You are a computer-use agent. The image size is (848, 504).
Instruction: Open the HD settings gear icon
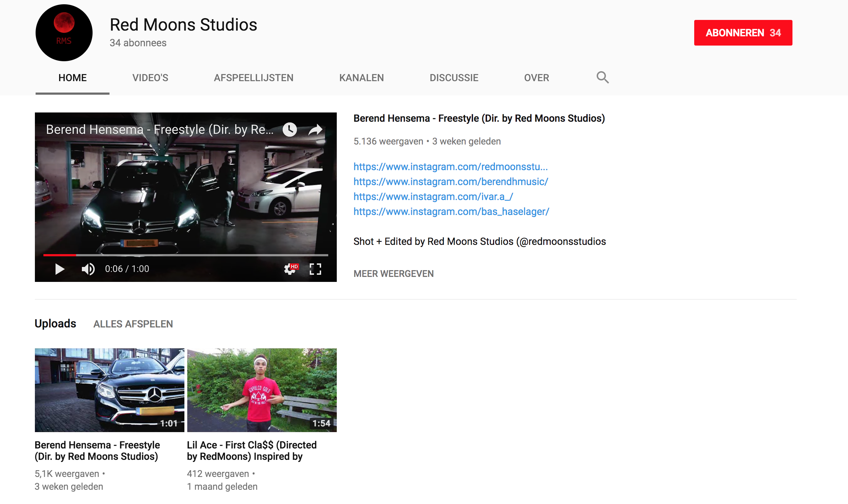290,269
